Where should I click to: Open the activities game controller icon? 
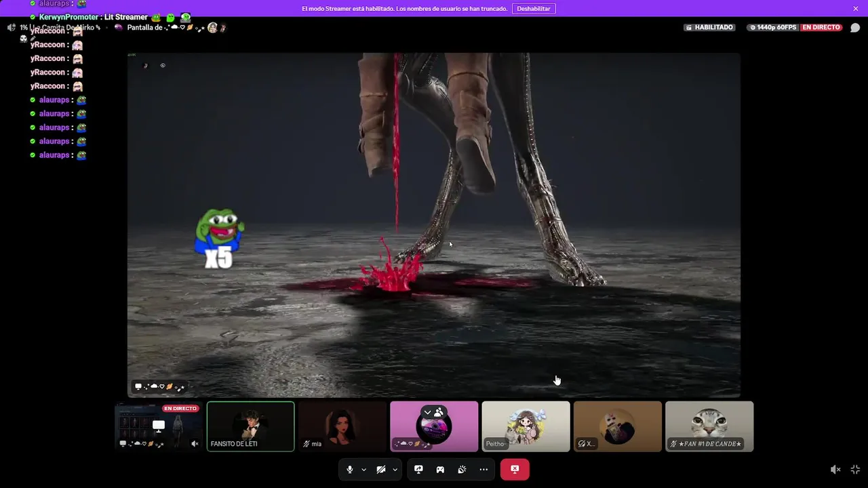(x=440, y=470)
